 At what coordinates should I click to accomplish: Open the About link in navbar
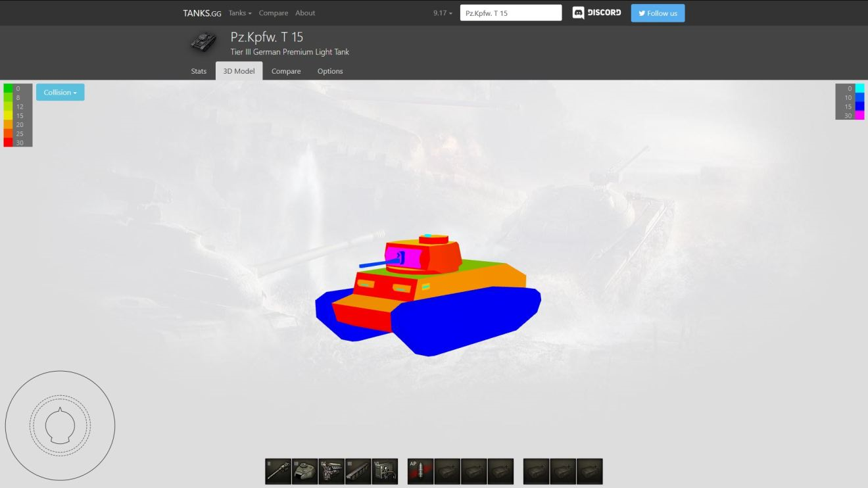click(305, 13)
